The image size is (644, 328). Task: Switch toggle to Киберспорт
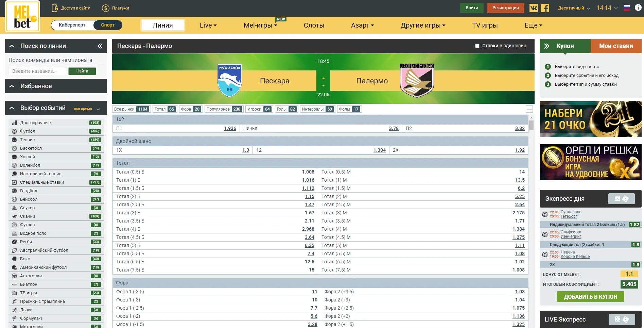[72, 25]
